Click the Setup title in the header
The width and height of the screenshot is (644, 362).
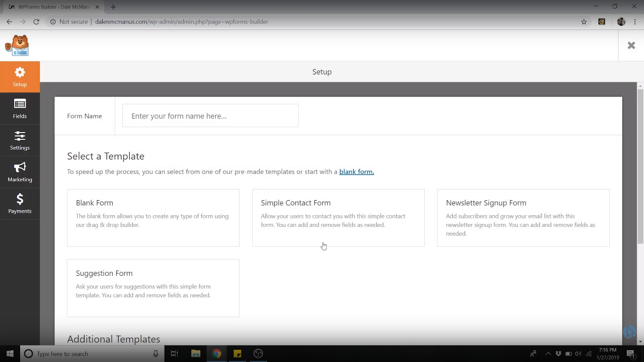322,72
